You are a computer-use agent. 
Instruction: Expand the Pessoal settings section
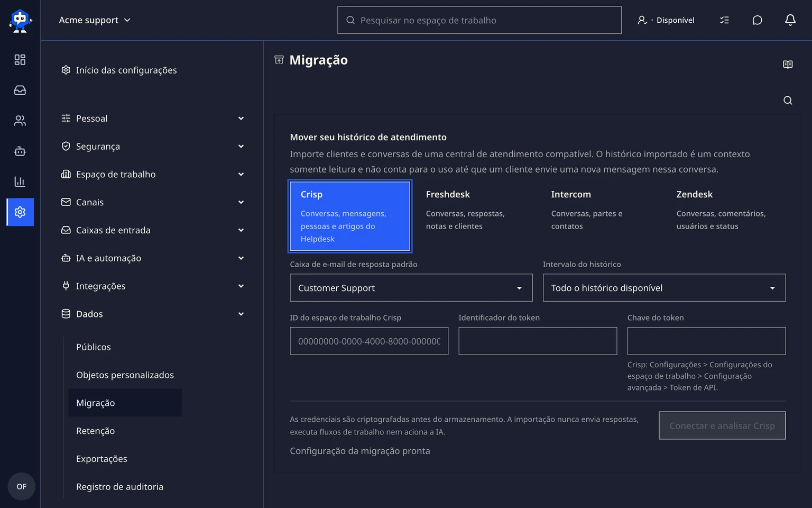[153, 119]
